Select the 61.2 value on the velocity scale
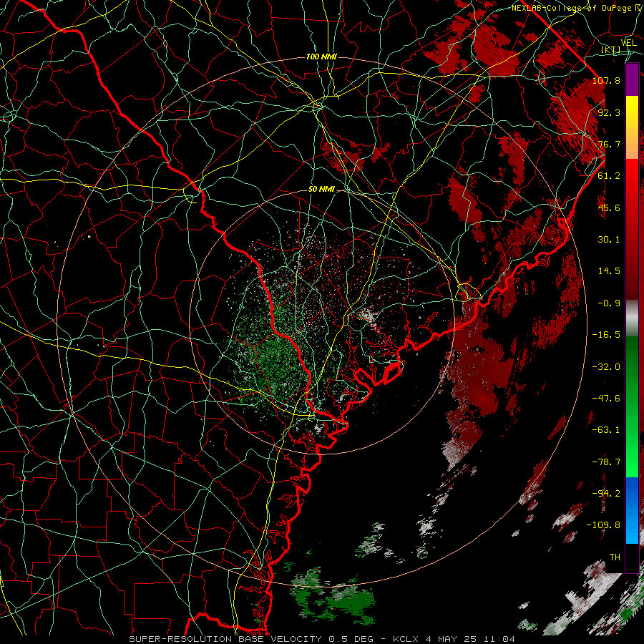The width and height of the screenshot is (644, 644). tap(609, 176)
